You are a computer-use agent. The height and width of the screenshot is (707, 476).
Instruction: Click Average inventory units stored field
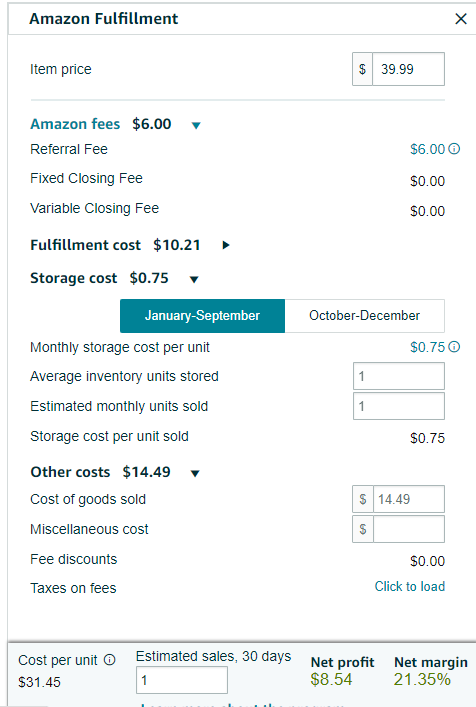pyautogui.click(x=399, y=376)
